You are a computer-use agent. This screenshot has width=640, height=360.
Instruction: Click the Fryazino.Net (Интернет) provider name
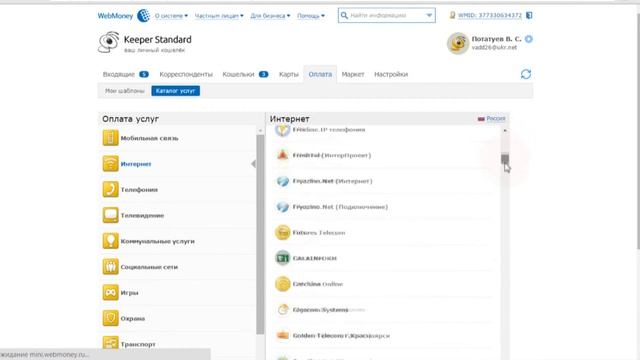(332, 181)
